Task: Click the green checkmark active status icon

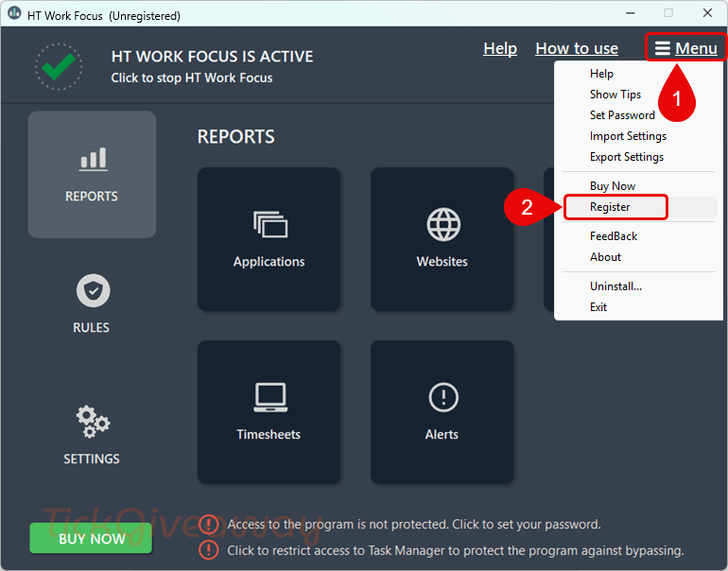Action: pyautogui.click(x=59, y=67)
